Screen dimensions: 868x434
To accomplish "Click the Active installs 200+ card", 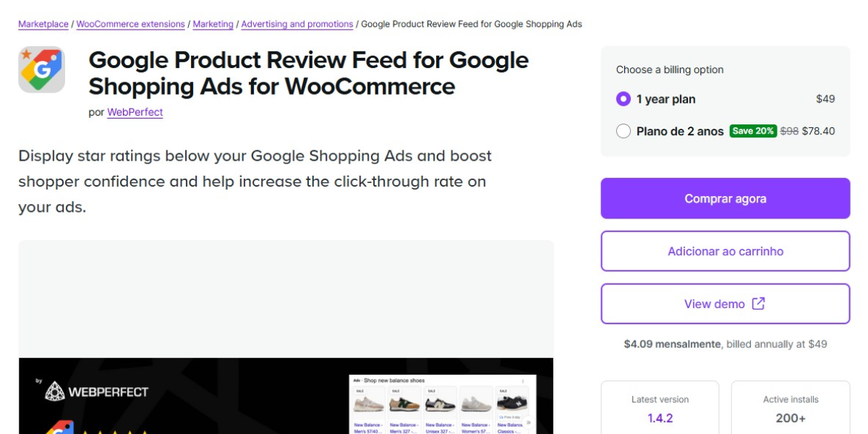I will tap(791, 409).
